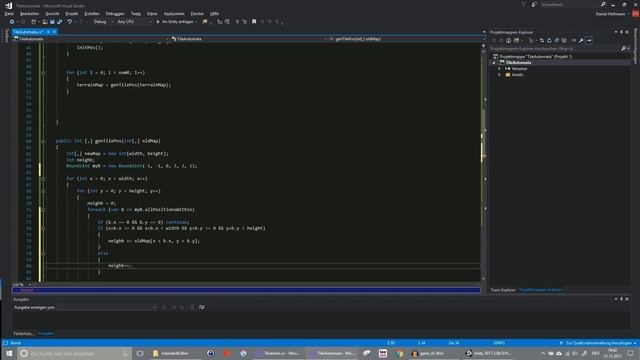Switch to the Projektmappen-Explorer bottom tab
640x360 pixels.
[x=540, y=290]
